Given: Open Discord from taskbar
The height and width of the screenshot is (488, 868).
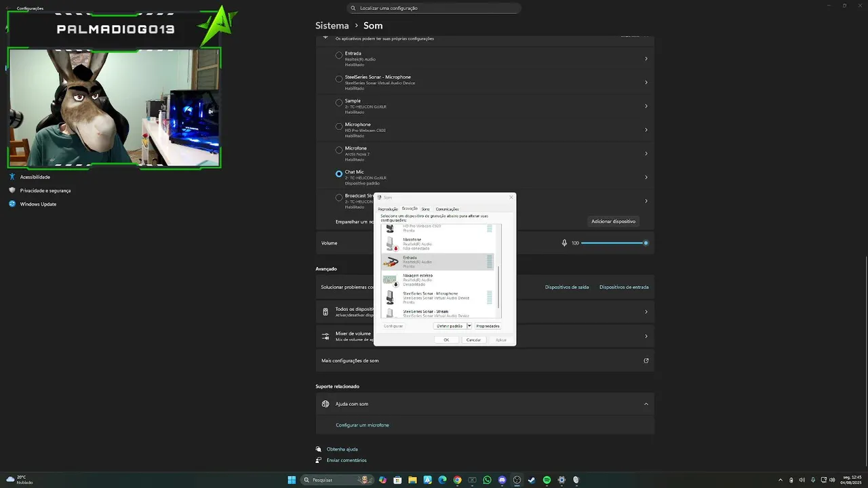Looking at the screenshot, I should pyautogui.click(x=502, y=480).
